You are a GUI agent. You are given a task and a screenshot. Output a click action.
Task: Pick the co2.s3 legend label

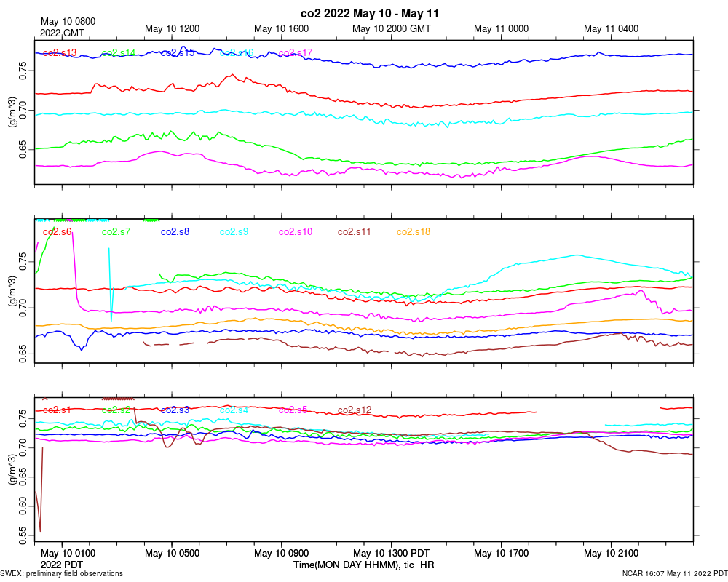coord(175,410)
